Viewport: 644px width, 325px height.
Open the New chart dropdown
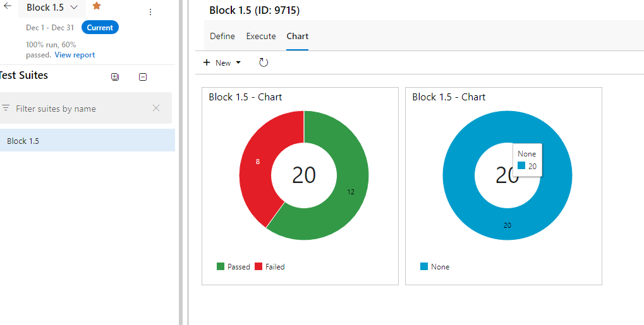(222, 62)
